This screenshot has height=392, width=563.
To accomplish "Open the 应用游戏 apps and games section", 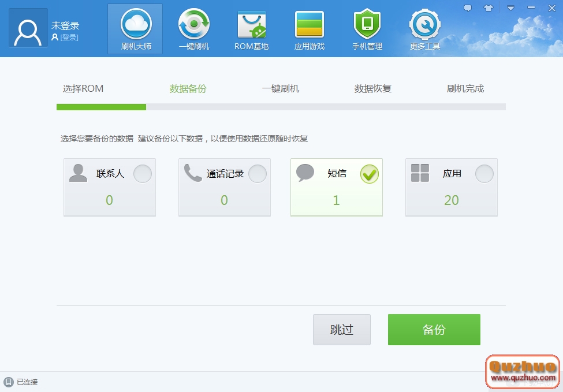I will pyautogui.click(x=309, y=28).
